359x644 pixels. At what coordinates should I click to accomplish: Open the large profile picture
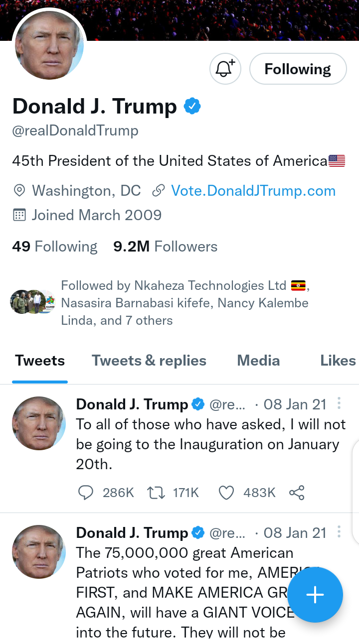coord(49,46)
